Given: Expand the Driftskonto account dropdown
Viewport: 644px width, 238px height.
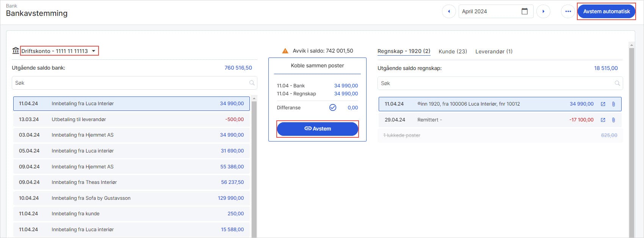Looking at the screenshot, I should (94, 51).
